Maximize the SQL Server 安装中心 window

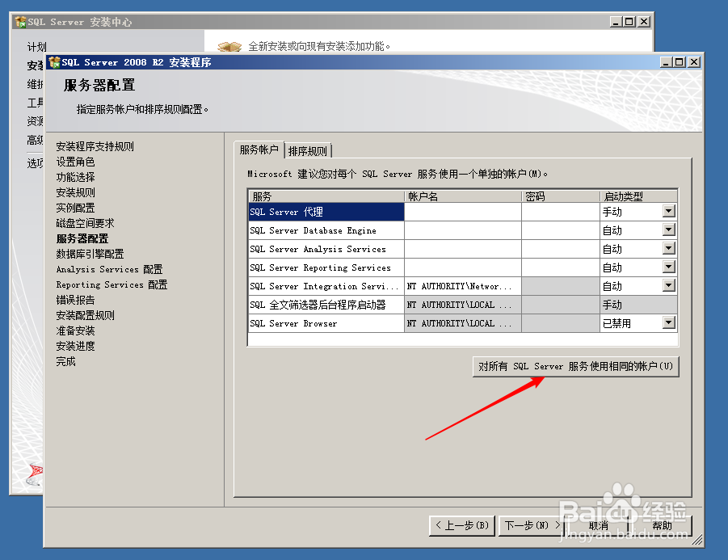629,21
